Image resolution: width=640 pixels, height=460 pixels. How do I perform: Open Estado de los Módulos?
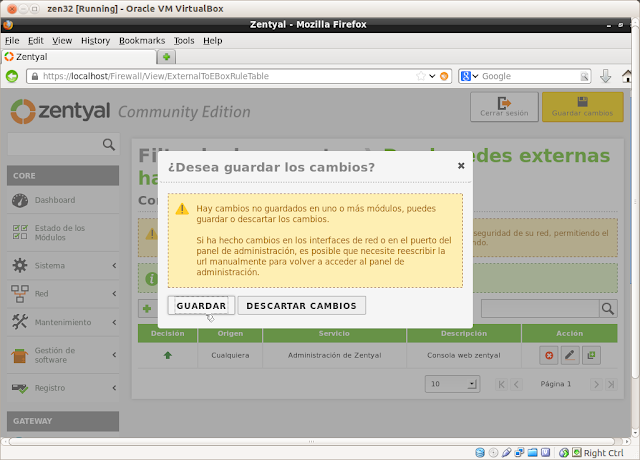[x=60, y=233]
